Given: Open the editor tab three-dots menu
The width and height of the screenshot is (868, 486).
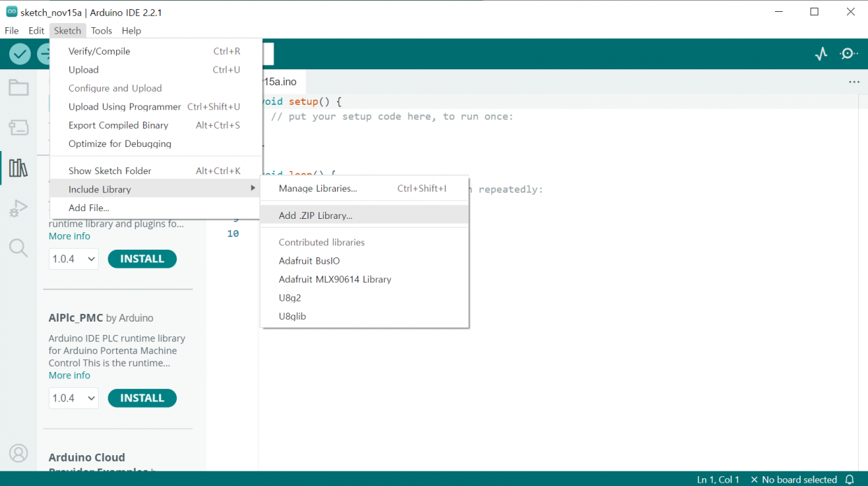Looking at the screenshot, I should tap(854, 82).
